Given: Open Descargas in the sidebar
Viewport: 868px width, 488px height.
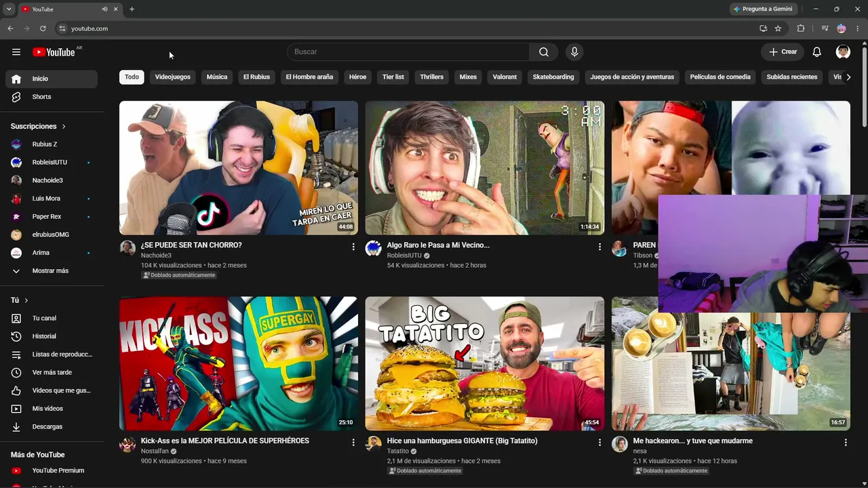Looking at the screenshot, I should tap(52, 426).
